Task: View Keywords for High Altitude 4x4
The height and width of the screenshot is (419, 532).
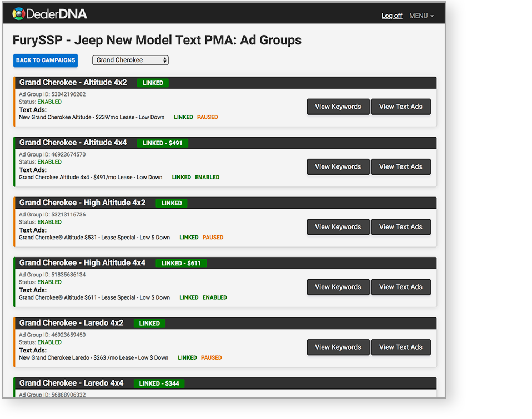Action: coord(338,287)
